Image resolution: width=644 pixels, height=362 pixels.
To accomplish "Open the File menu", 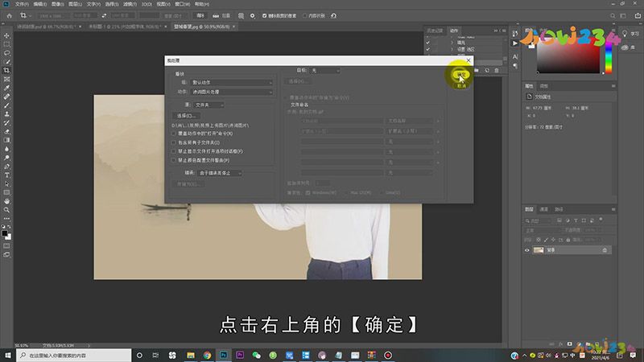I will click(22, 4).
